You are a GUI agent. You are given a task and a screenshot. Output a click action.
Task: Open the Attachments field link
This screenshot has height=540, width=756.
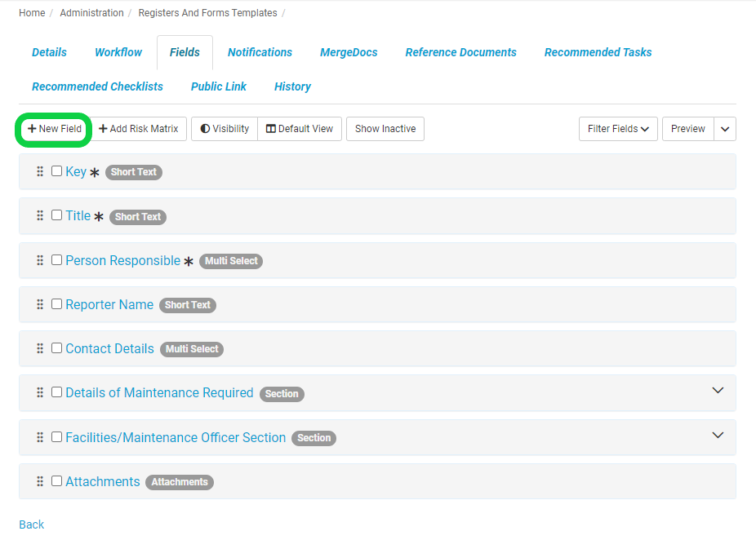click(x=103, y=481)
